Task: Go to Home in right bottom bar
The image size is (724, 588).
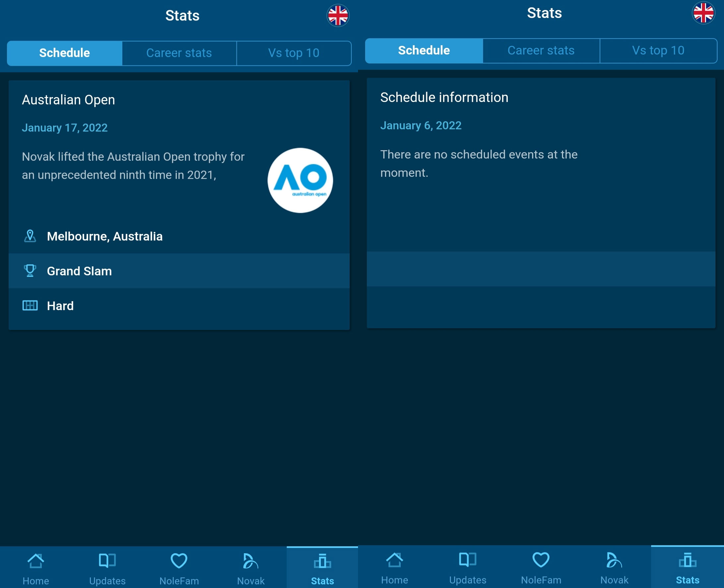Action: [394, 567]
